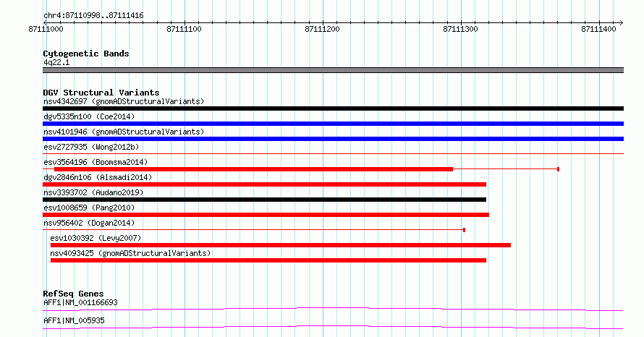Select nsv4093425 (gnomADStructuralVariants) label
Viewport: 644px width, 337px height.
coord(130,253)
